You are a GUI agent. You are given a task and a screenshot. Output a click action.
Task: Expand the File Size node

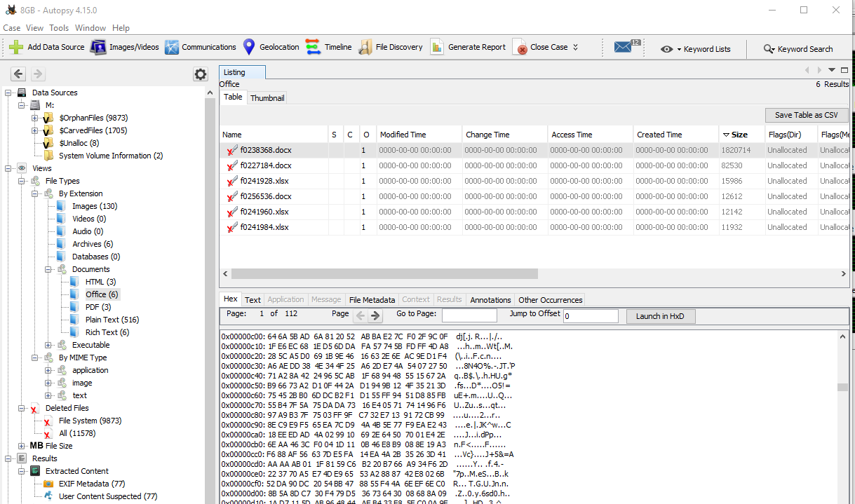[22, 446]
